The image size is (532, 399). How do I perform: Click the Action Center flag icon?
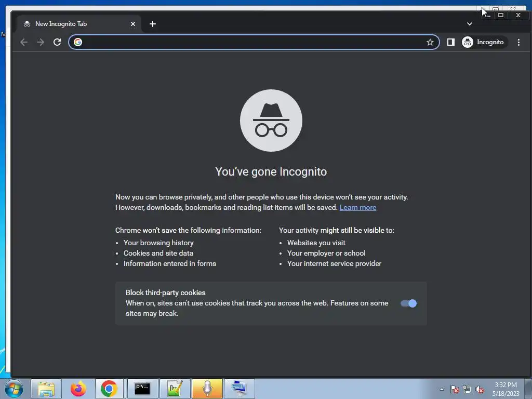click(455, 389)
